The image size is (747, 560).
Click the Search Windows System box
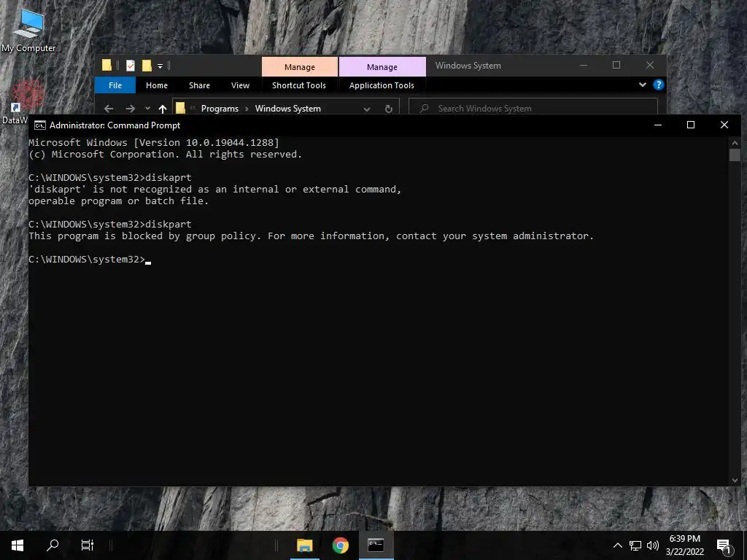pyautogui.click(x=533, y=108)
